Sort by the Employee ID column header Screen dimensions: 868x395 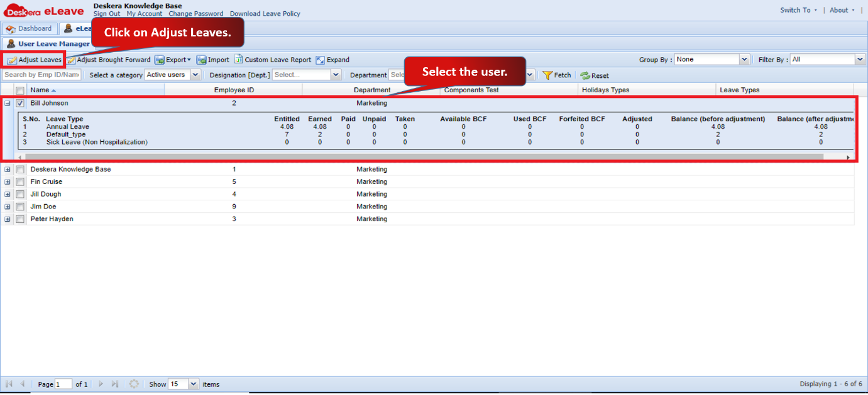234,90
